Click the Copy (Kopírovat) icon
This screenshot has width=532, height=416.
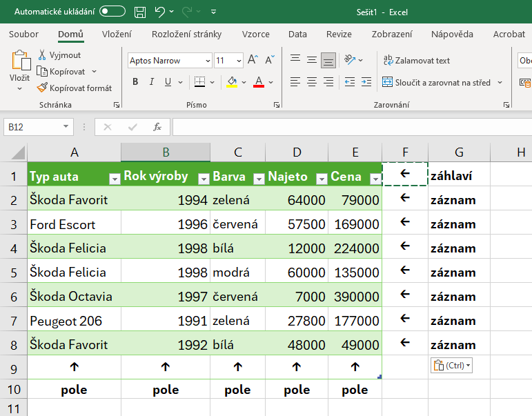click(x=42, y=71)
